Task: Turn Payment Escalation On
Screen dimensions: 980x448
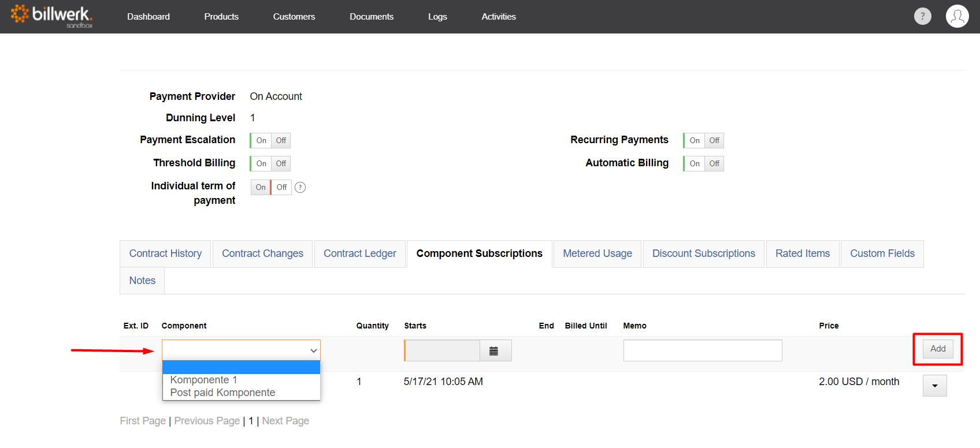Action: coord(261,140)
